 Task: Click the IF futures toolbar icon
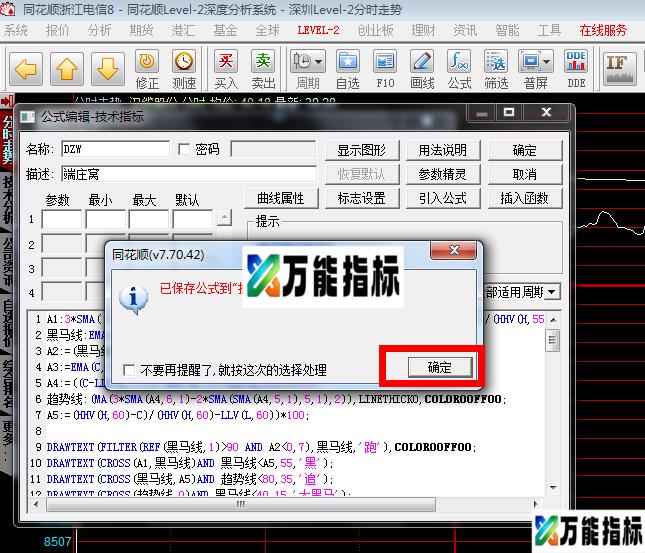619,67
